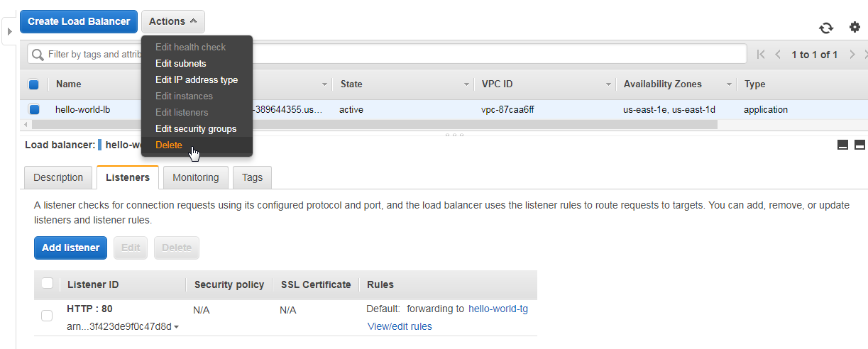Open table settings gear icon
This screenshot has height=349, width=868.
pyautogui.click(x=855, y=27)
